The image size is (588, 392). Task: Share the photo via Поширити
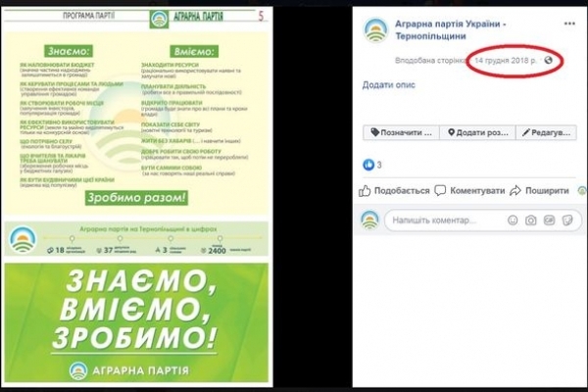pyautogui.click(x=539, y=190)
